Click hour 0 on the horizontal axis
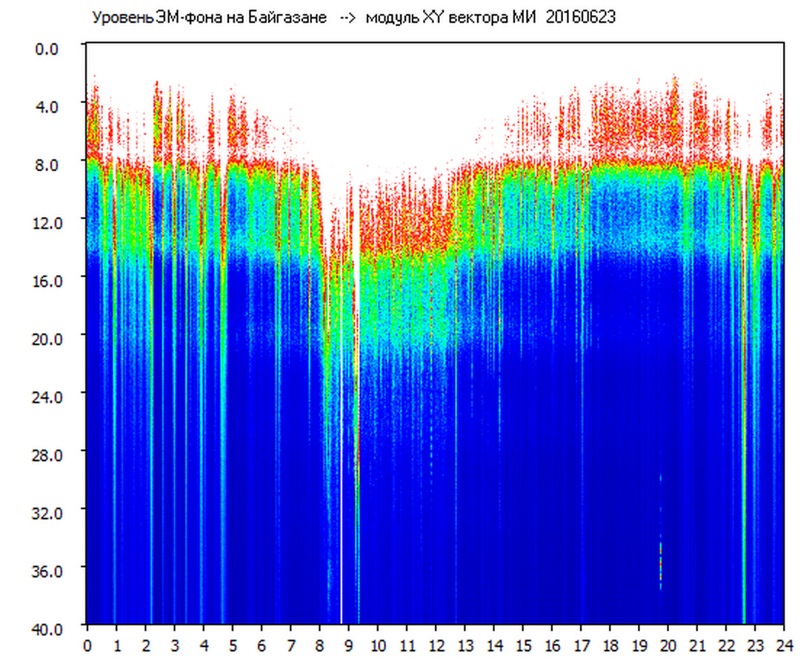The width and height of the screenshot is (812, 667). 87,646
